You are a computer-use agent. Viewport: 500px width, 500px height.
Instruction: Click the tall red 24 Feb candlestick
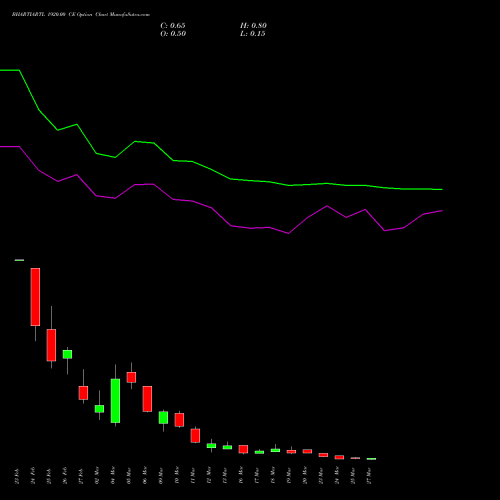(x=35, y=297)
